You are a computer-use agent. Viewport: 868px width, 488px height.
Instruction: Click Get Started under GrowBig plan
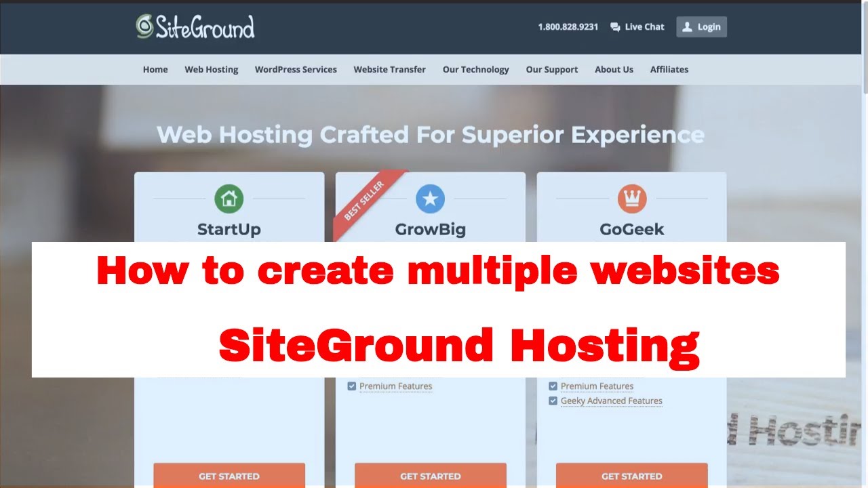point(431,476)
